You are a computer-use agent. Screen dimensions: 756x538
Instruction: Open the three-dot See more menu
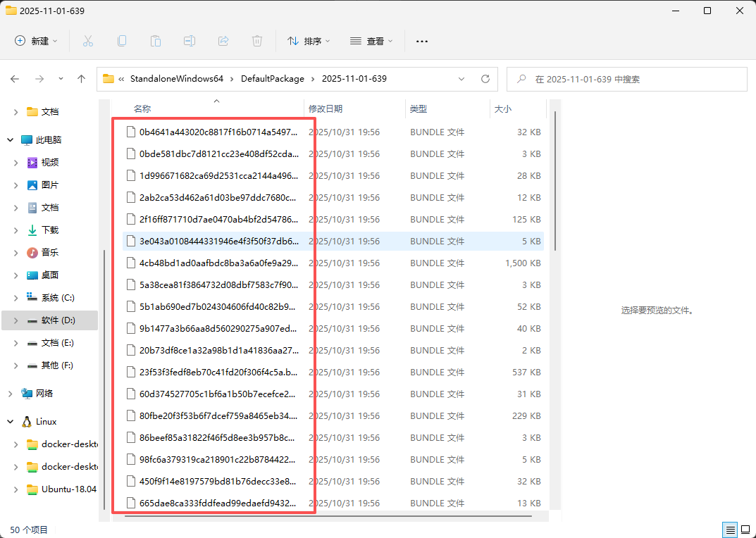422,42
